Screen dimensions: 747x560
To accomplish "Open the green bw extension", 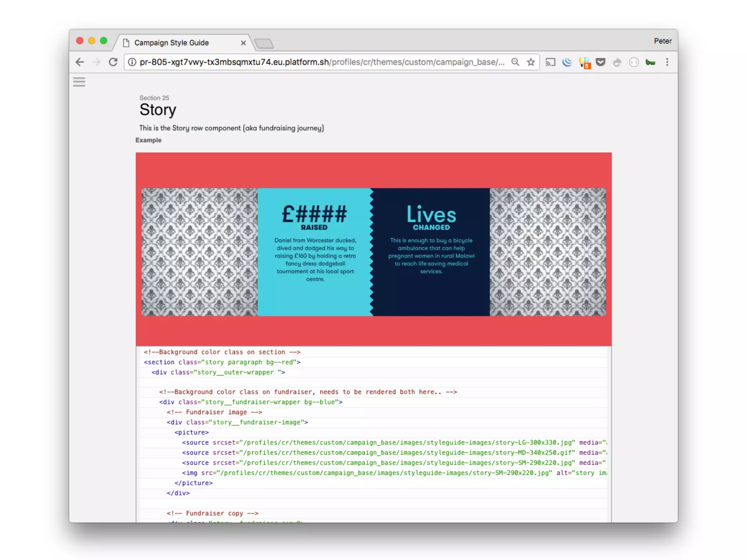I will tap(650, 62).
